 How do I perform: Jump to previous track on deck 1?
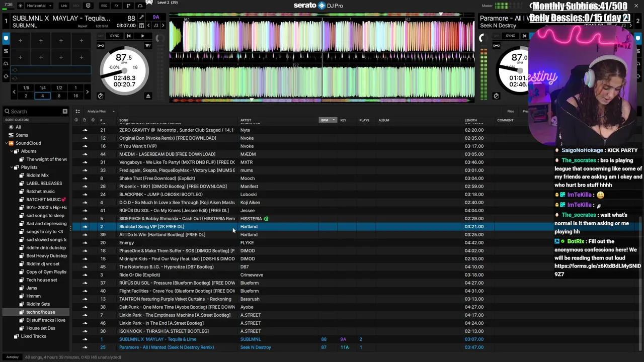[129, 36]
